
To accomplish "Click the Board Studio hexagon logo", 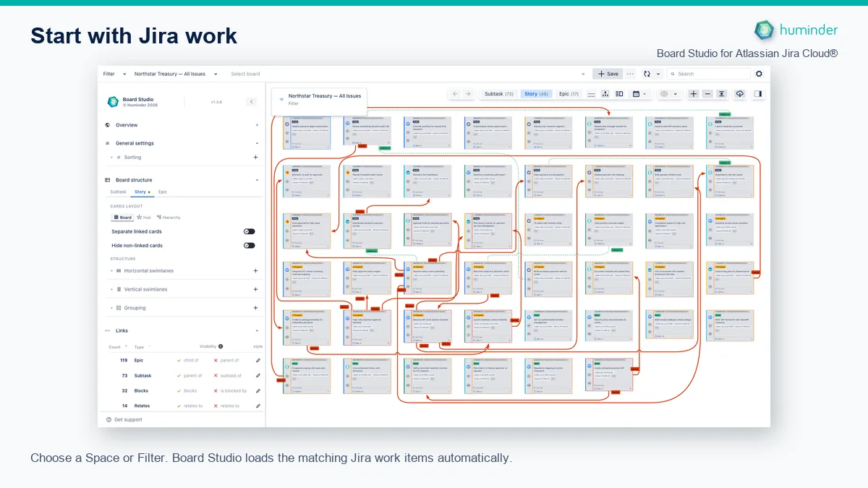I will coord(113,102).
